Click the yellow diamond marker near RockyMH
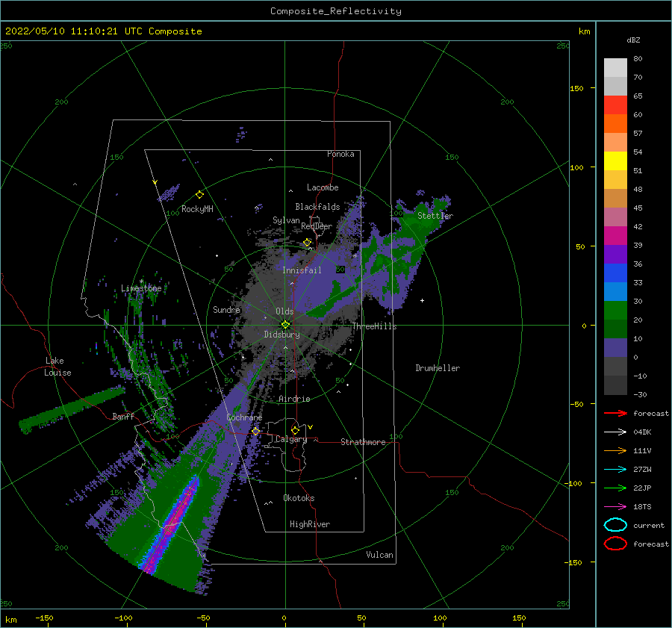672x628 pixels. pos(199,195)
